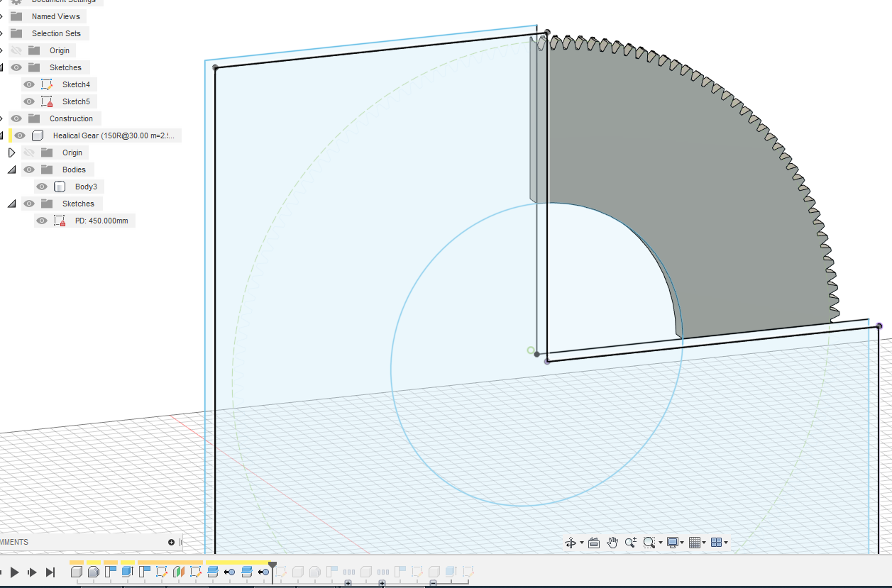Image resolution: width=892 pixels, height=588 pixels.
Task: Choose the Zoom Window tool icon
Action: (648, 543)
